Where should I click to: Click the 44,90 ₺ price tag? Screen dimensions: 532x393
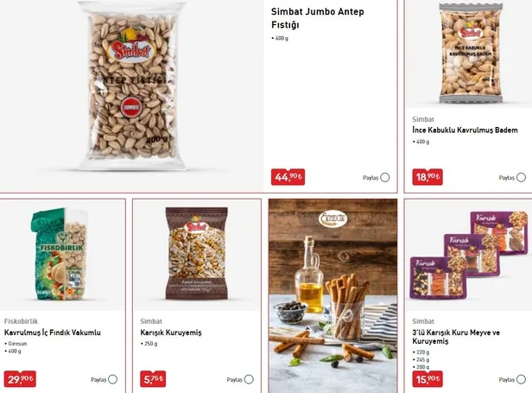coord(288,177)
